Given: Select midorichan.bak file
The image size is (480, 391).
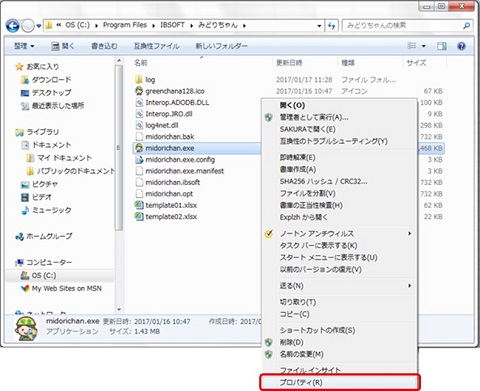Looking at the screenshot, I should (170, 137).
